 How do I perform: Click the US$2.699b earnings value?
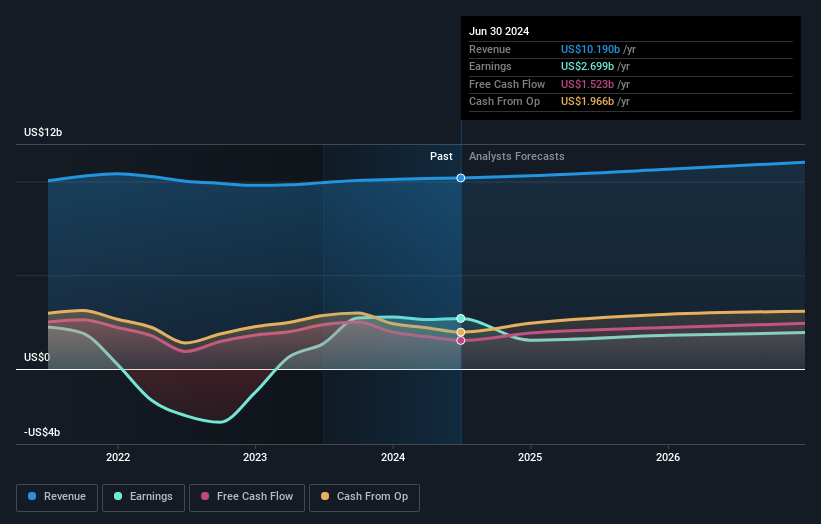587,66
